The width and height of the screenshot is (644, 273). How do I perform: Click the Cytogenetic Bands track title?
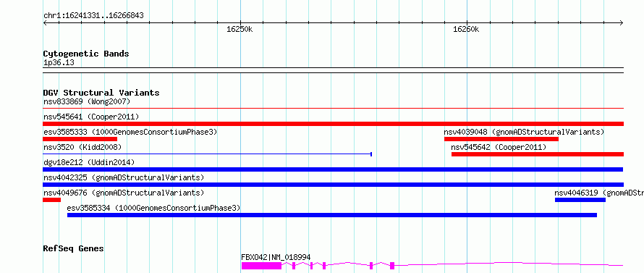tap(86, 54)
